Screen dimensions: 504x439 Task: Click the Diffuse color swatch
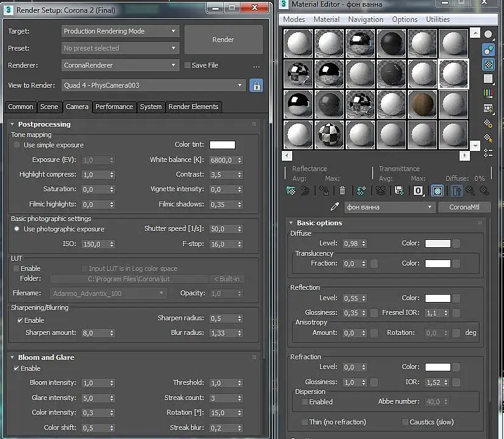(x=437, y=244)
